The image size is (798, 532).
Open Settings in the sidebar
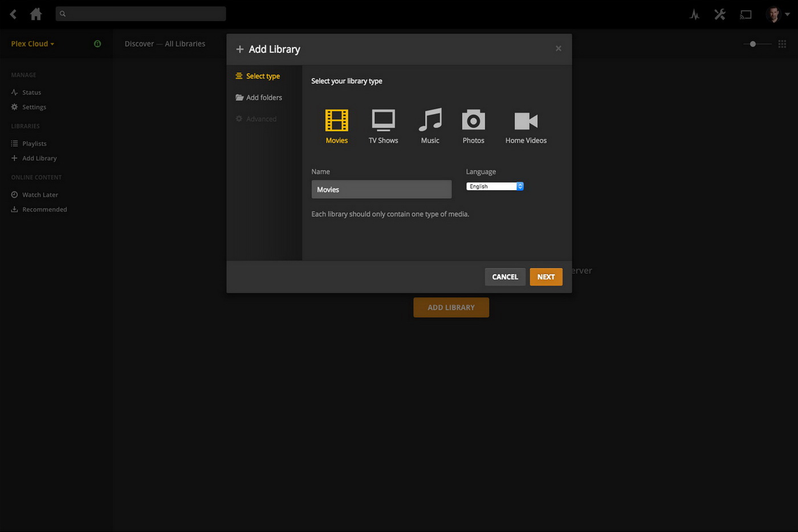coord(28,107)
